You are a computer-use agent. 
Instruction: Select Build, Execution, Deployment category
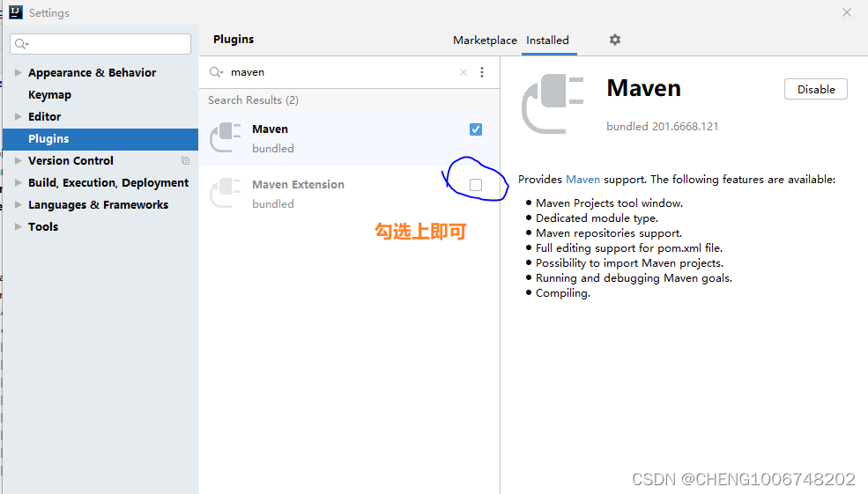pyautogui.click(x=108, y=182)
